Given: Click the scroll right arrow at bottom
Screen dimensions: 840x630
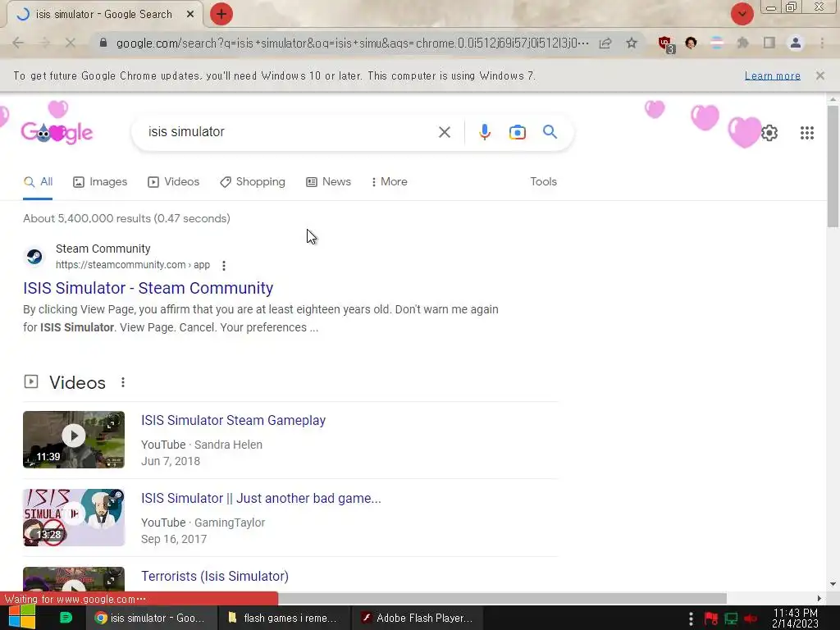Looking at the screenshot, I should pyautogui.click(x=819, y=598).
